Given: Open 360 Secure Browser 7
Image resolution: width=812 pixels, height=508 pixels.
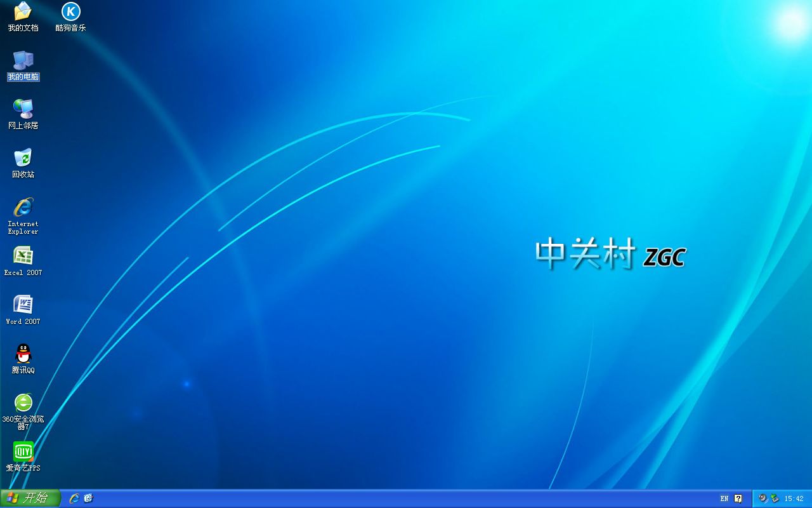Looking at the screenshot, I should point(23,403).
